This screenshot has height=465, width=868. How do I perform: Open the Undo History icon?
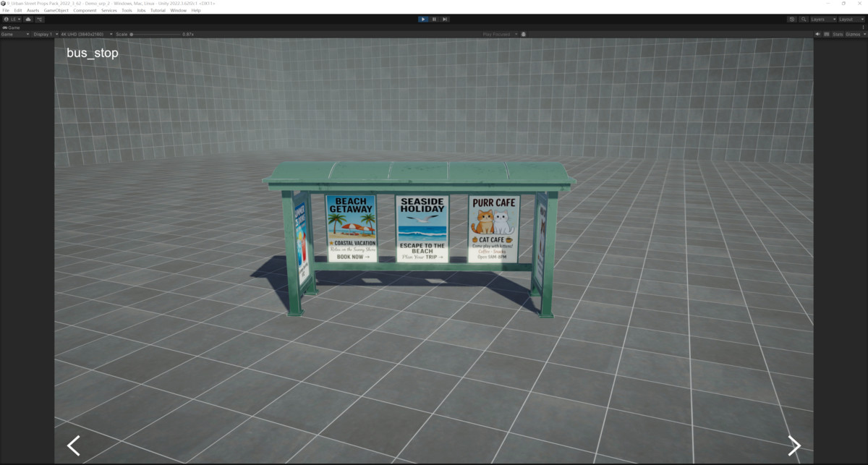[x=792, y=20]
